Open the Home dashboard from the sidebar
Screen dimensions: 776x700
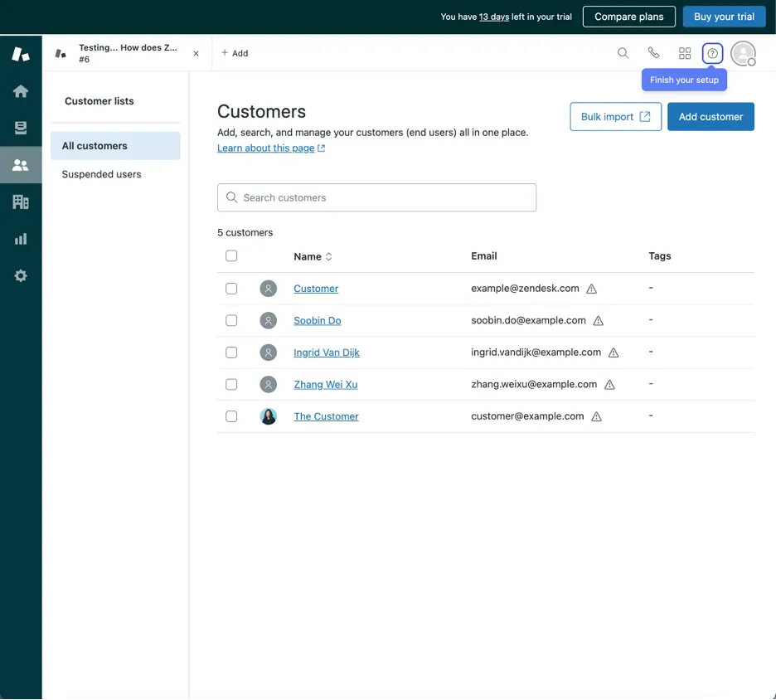[21, 90]
